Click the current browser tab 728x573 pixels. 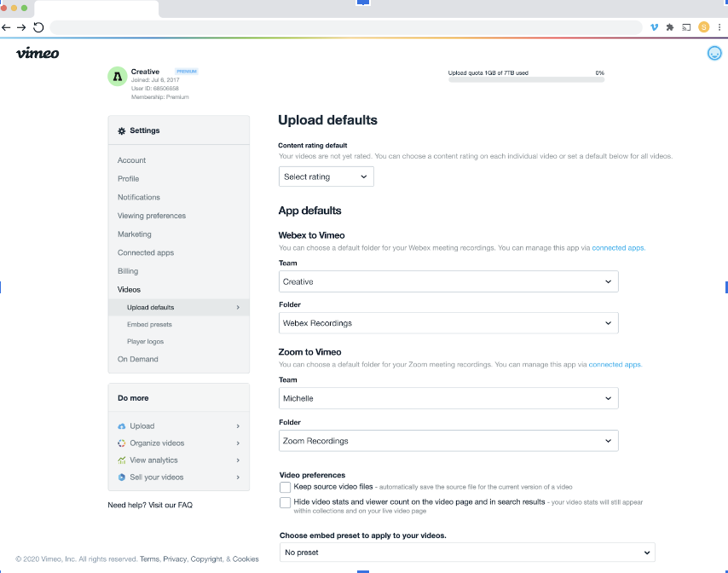click(x=96, y=9)
